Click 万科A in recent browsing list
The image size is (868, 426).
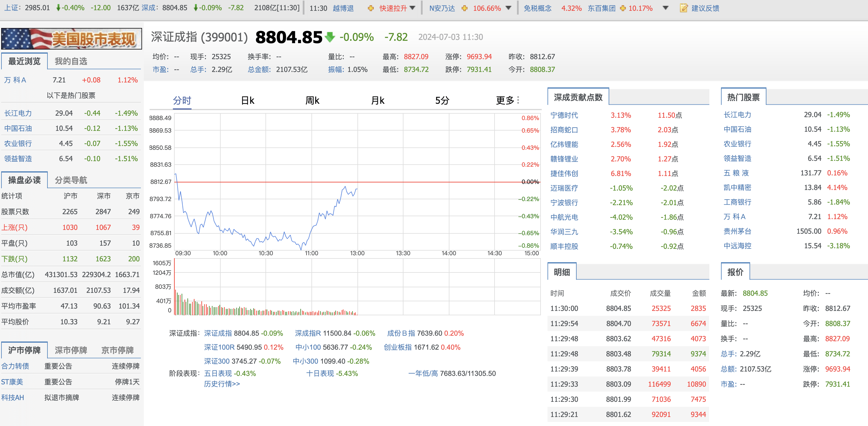point(15,80)
